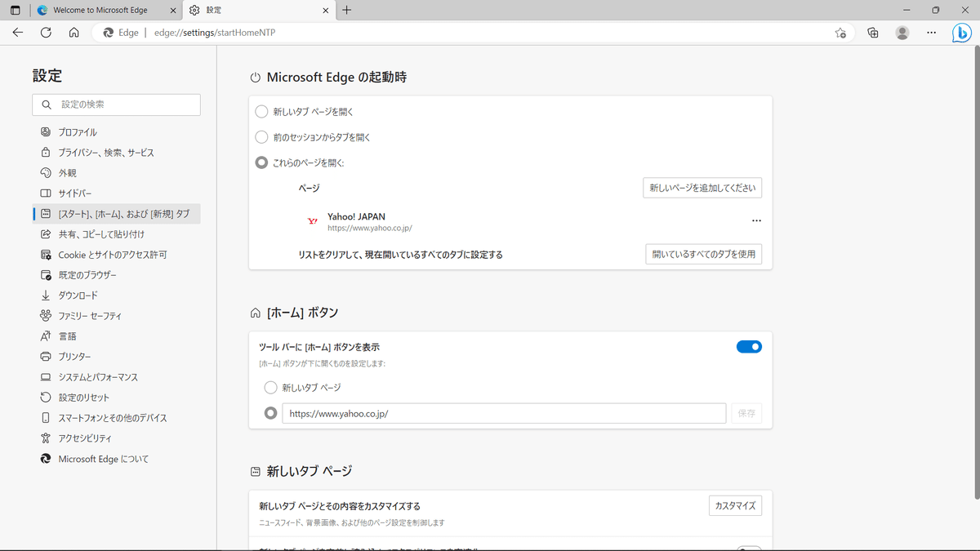Open スマートフォンとその他のデバイス settings
980x551 pixels.
pos(116,418)
